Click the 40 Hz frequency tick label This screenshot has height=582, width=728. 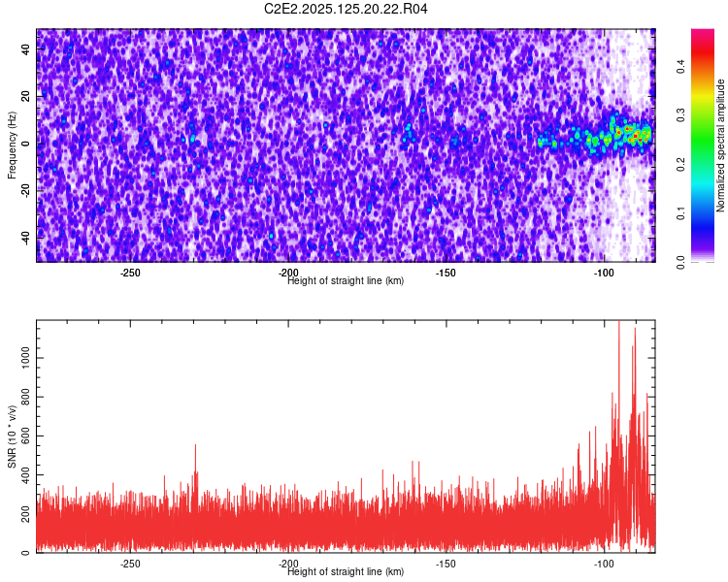tap(25, 49)
